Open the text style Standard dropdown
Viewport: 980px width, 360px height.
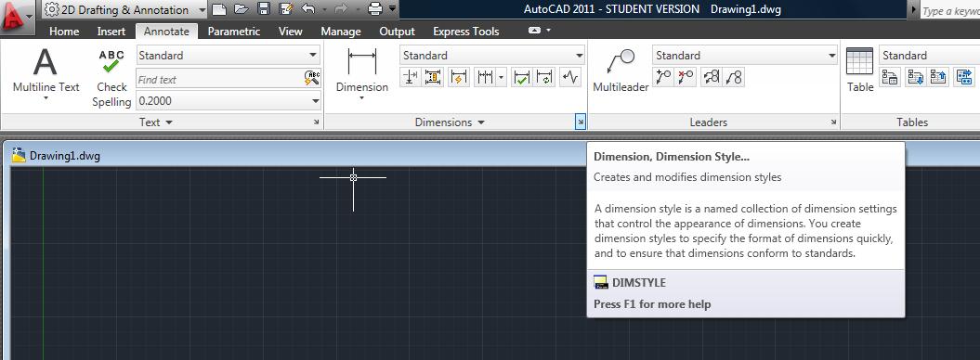coord(229,55)
